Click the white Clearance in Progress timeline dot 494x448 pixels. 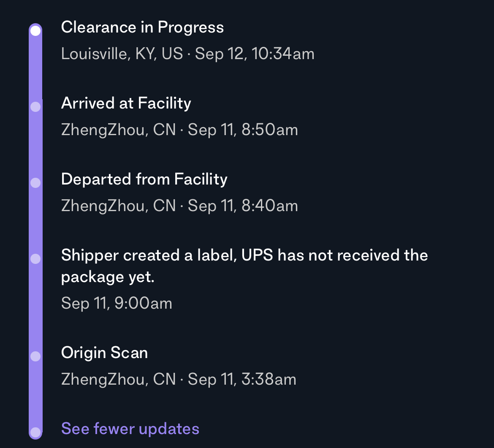pos(35,31)
